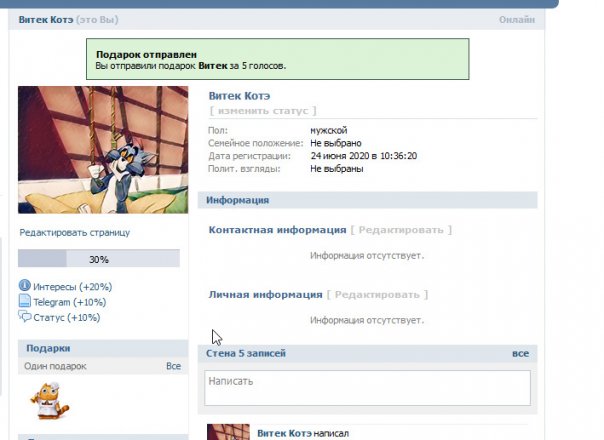604x440 pixels.
Task: Click изменить статус link
Action: 263,111
